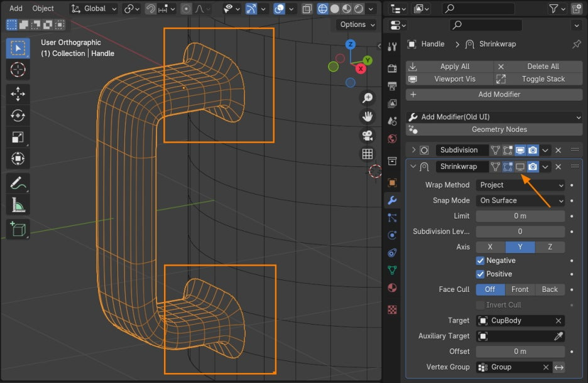Screen dimensions: 588x383
Task: Open the Add menu
Action: point(16,8)
